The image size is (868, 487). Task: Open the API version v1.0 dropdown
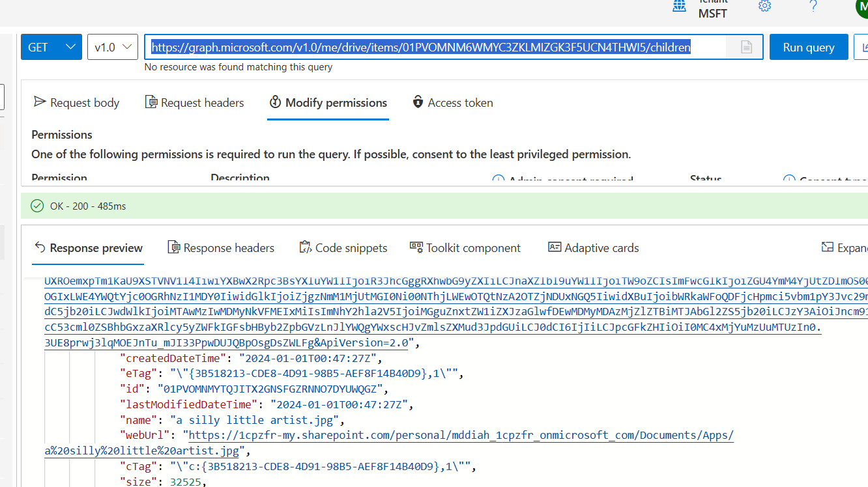112,47
